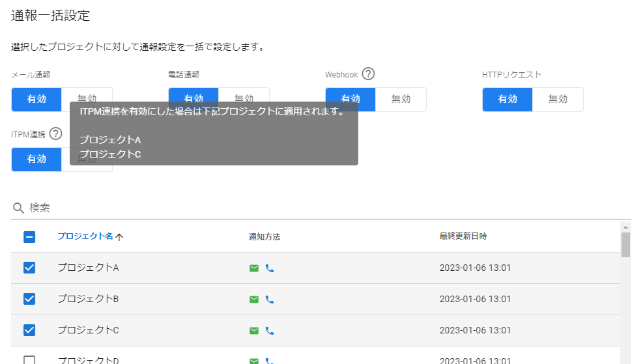Sort by プロジェクト名 column header
The height and width of the screenshot is (364, 643).
(85, 236)
